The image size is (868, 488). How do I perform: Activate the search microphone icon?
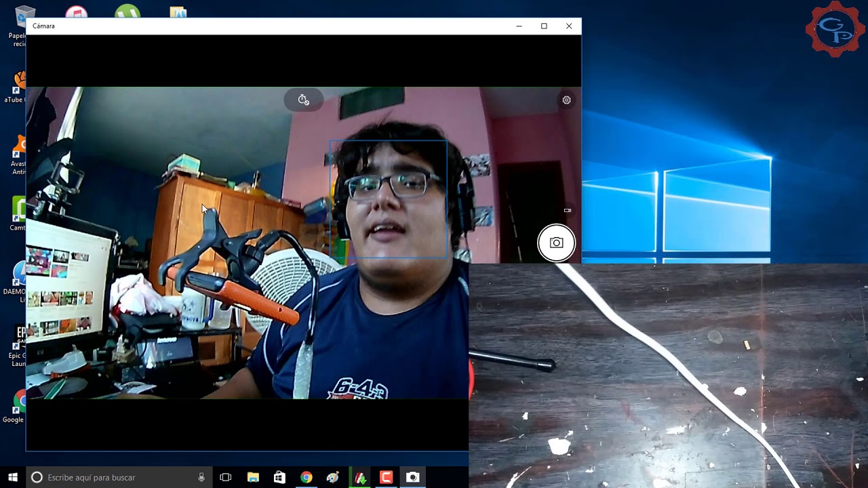(x=201, y=477)
